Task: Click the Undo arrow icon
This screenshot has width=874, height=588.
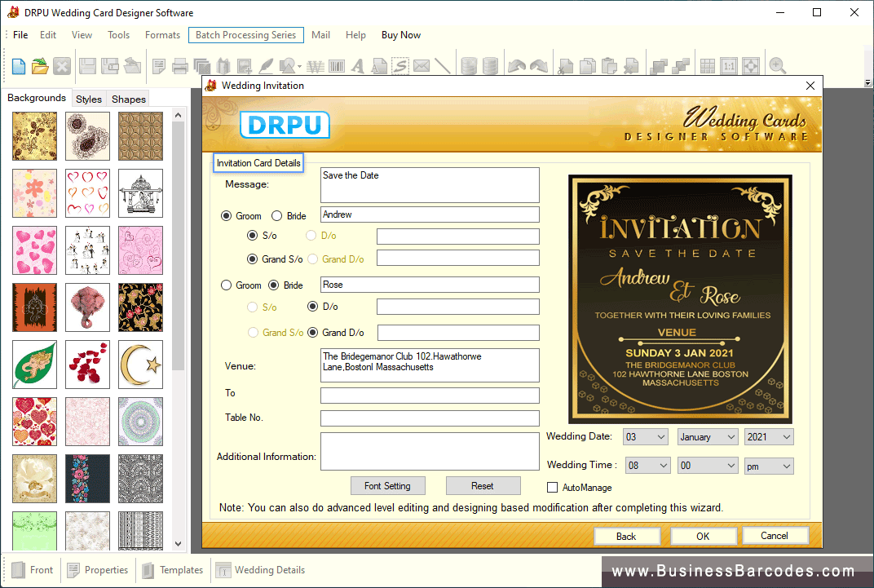Action: tap(517, 66)
